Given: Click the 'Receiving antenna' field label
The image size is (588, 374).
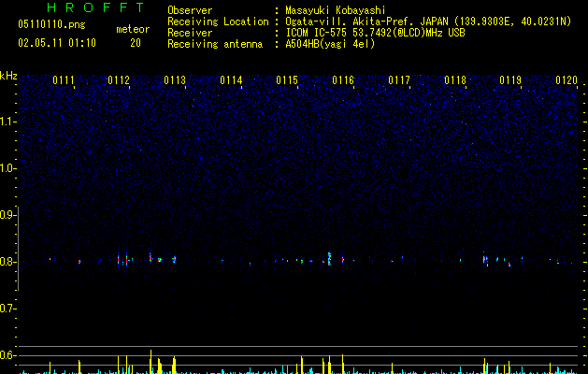Looking at the screenshot, I should [x=215, y=44].
